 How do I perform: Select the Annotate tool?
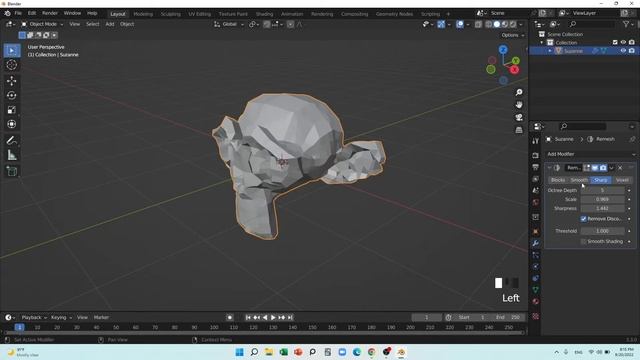pyautogui.click(x=12, y=141)
